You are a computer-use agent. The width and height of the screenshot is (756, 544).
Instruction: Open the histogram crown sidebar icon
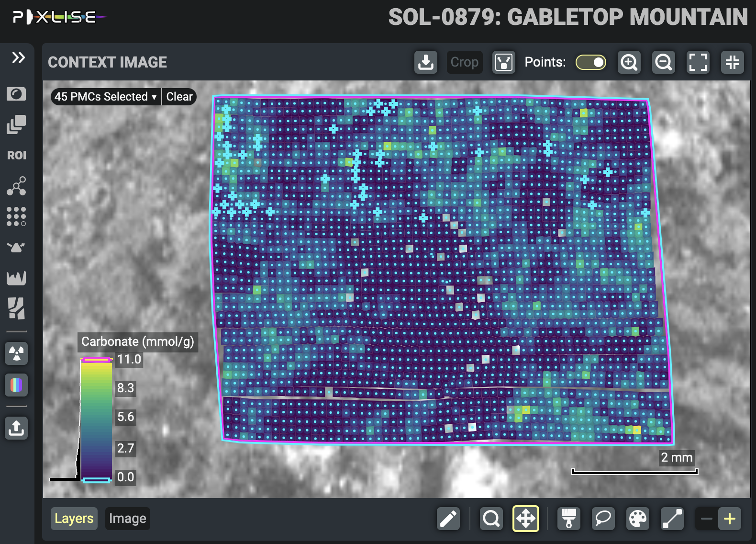click(x=16, y=278)
